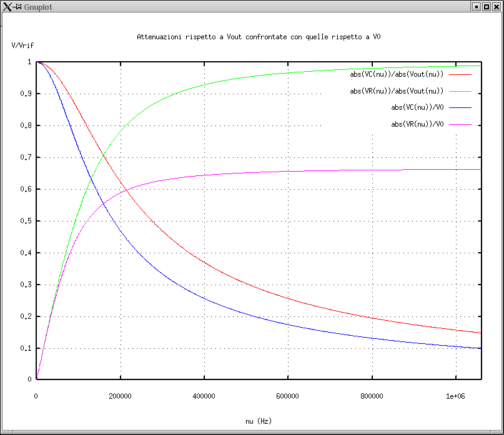This screenshot has height=435, width=504.
Task: Click the X window menu icon in title bar
Action: click(x=7, y=6)
